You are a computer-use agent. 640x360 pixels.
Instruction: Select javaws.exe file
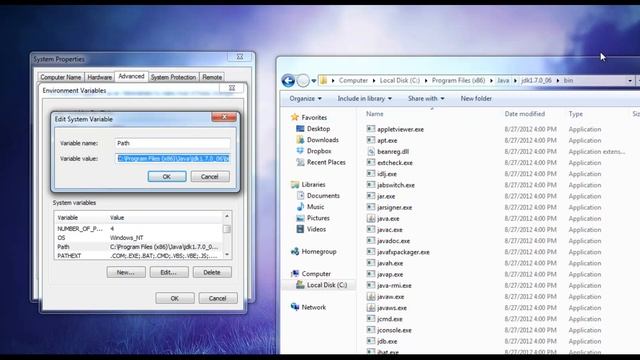(391, 308)
